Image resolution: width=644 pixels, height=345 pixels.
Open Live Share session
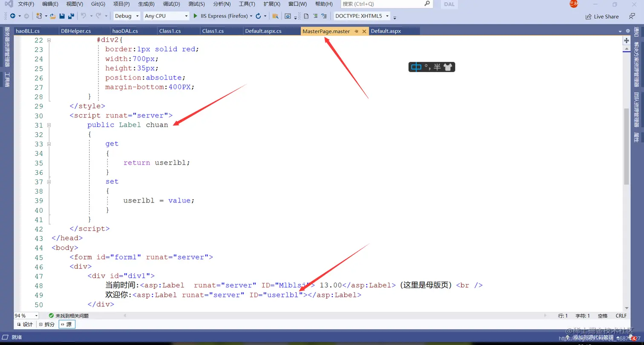coord(602,17)
